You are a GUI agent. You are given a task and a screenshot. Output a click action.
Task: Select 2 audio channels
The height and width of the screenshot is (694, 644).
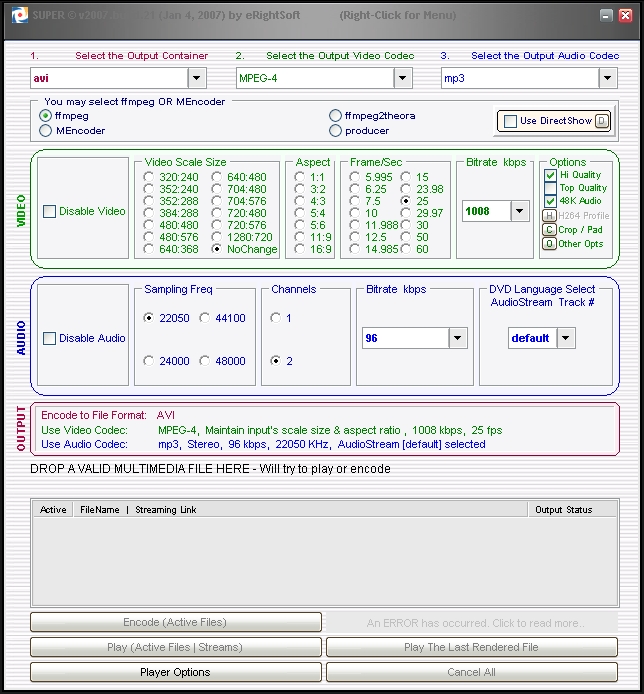tap(275, 361)
